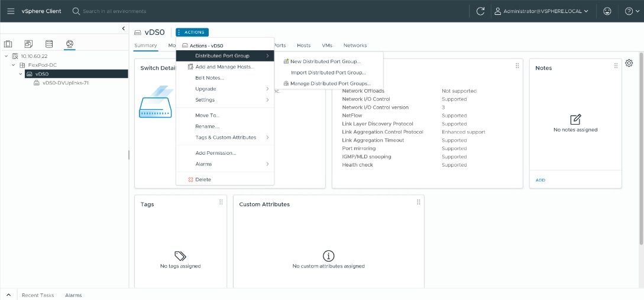
Task: Open the hamburger navigation menu
Action: pyautogui.click(x=11, y=11)
